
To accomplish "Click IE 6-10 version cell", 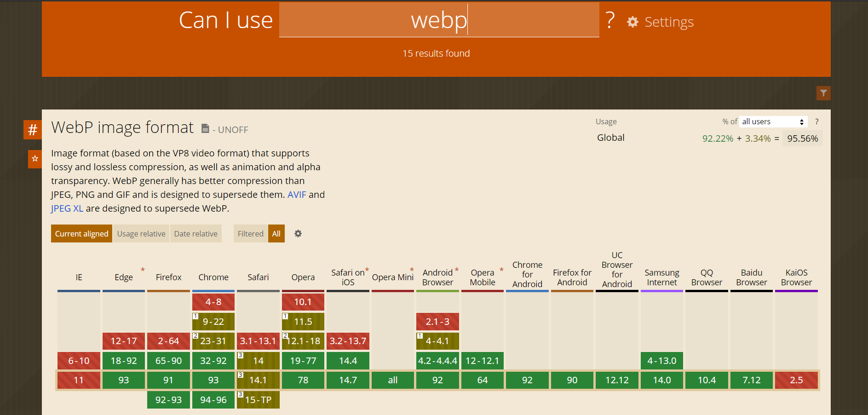I will click(x=79, y=361).
